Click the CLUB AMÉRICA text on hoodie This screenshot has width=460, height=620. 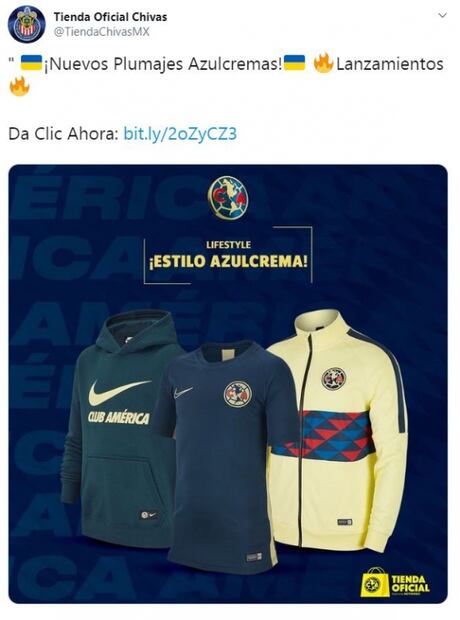pyautogui.click(x=119, y=418)
